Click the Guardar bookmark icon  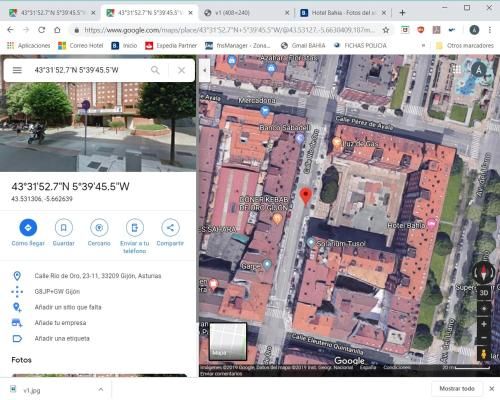63,227
